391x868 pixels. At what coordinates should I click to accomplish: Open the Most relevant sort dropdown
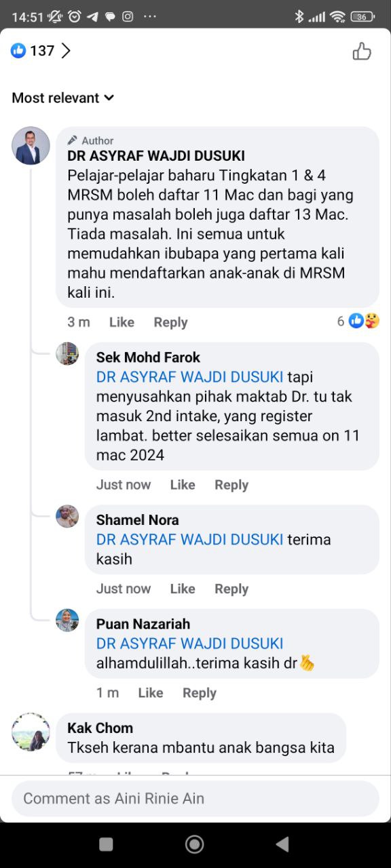[x=62, y=98]
